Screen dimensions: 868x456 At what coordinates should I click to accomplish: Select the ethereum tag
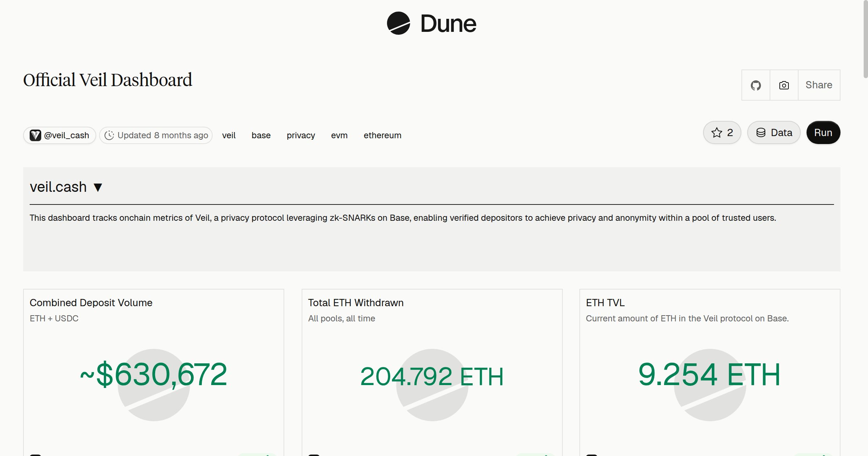383,135
